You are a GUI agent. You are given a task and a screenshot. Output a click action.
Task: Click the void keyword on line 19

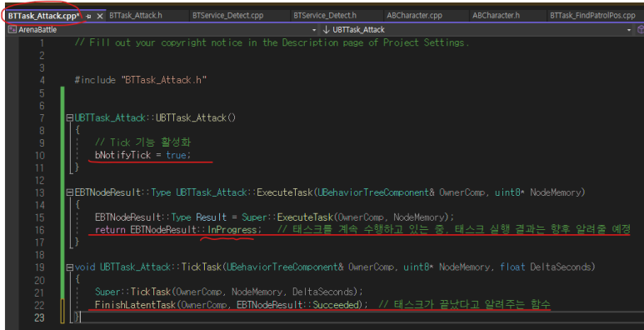coord(85,267)
